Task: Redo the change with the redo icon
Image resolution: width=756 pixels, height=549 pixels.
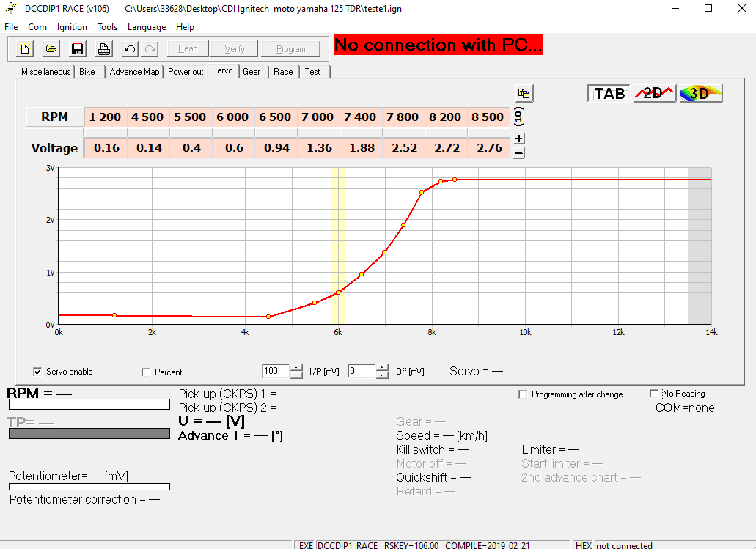Action: point(150,48)
